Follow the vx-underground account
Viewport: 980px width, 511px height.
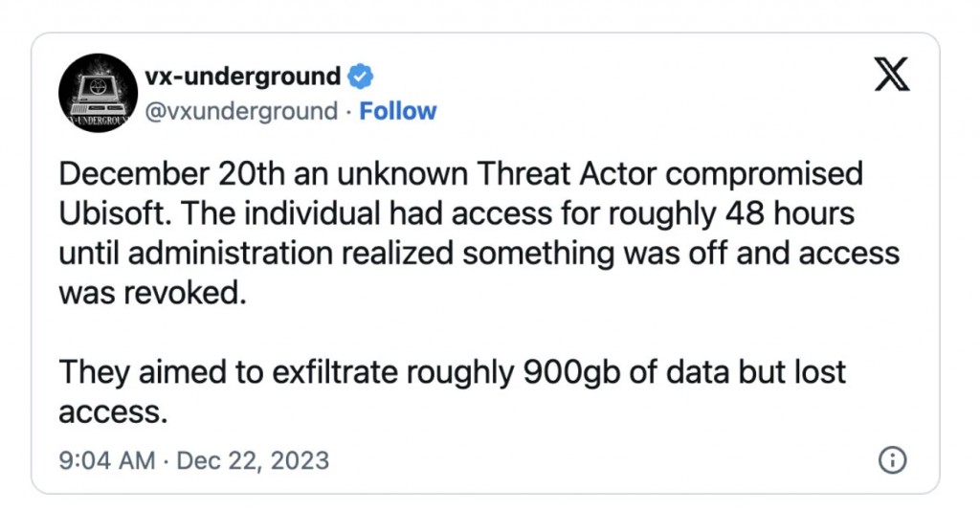398,112
